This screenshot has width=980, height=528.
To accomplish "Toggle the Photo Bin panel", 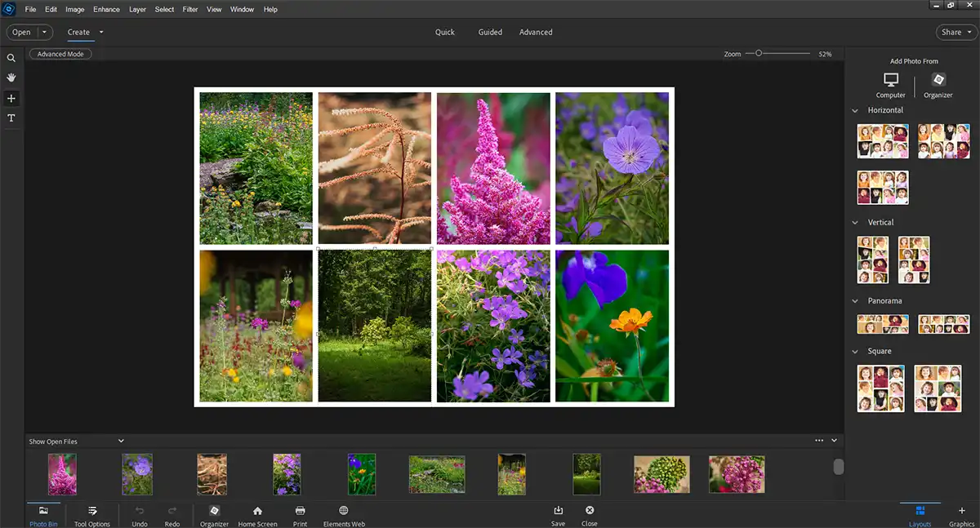I will pos(43,516).
